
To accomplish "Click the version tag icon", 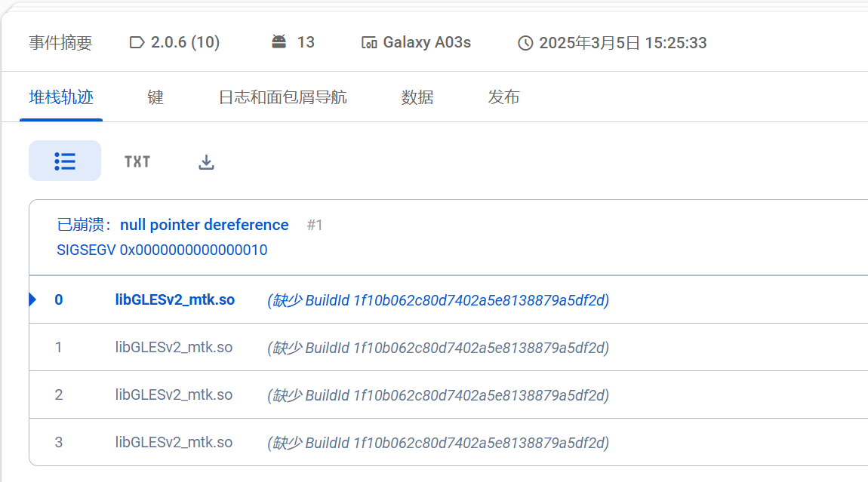I will (137, 42).
